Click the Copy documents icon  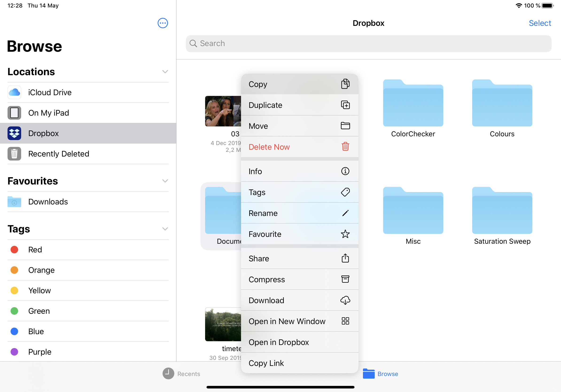tap(345, 84)
